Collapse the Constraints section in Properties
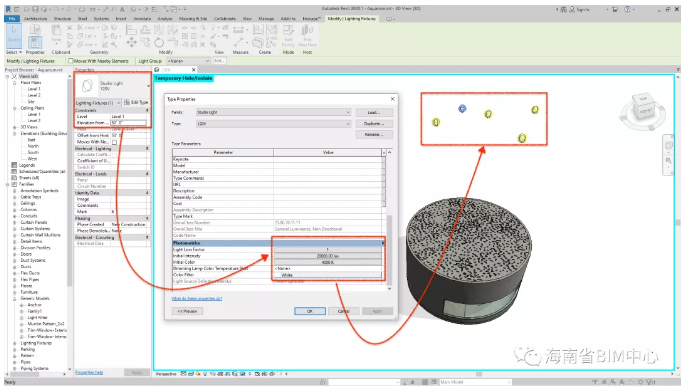689x390 pixels. pyautogui.click(x=147, y=111)
